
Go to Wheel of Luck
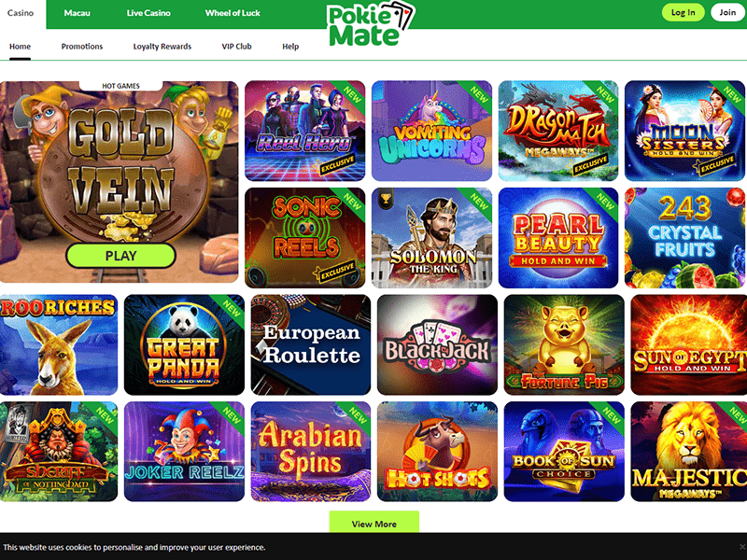(x=233, y=13)
